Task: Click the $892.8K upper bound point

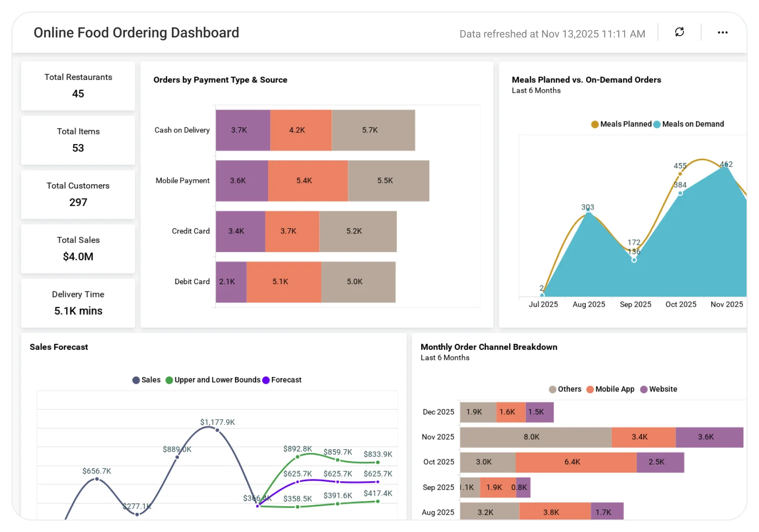Action: (297, 457)
